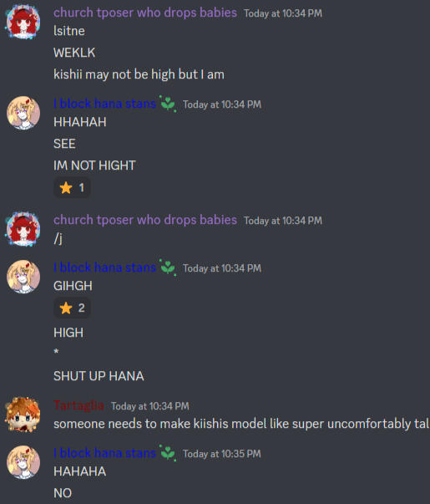430x504 pixels.
Task: Select the 'kishii may not be high' message
Action: point(139,74)
